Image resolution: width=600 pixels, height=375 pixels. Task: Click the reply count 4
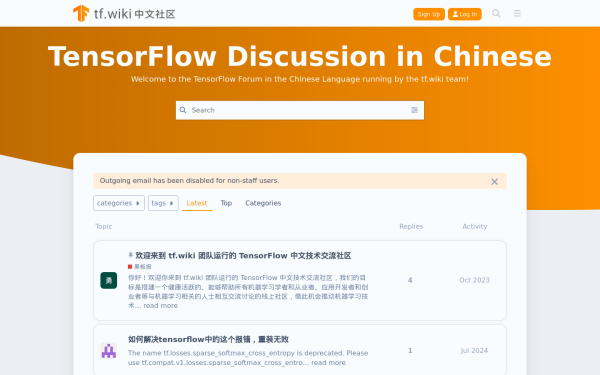tap(410, 280)
